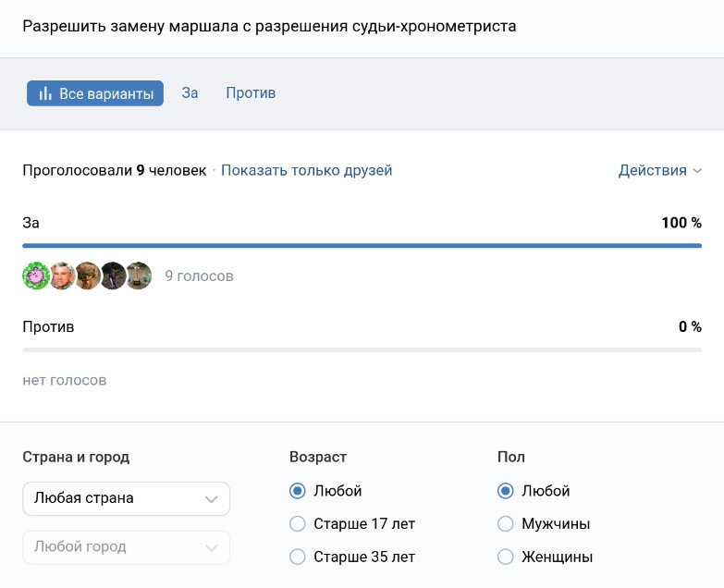This screenshot has width=724, height=588.
Task: Click the empty Против 0% results bar
Action: [362, 349]
